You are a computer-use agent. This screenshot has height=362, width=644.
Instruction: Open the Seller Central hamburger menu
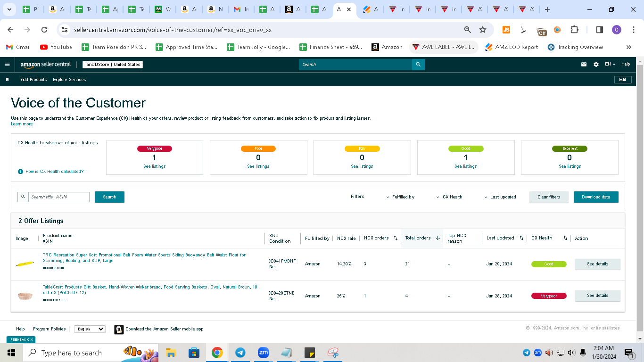[x=7, y=65]
